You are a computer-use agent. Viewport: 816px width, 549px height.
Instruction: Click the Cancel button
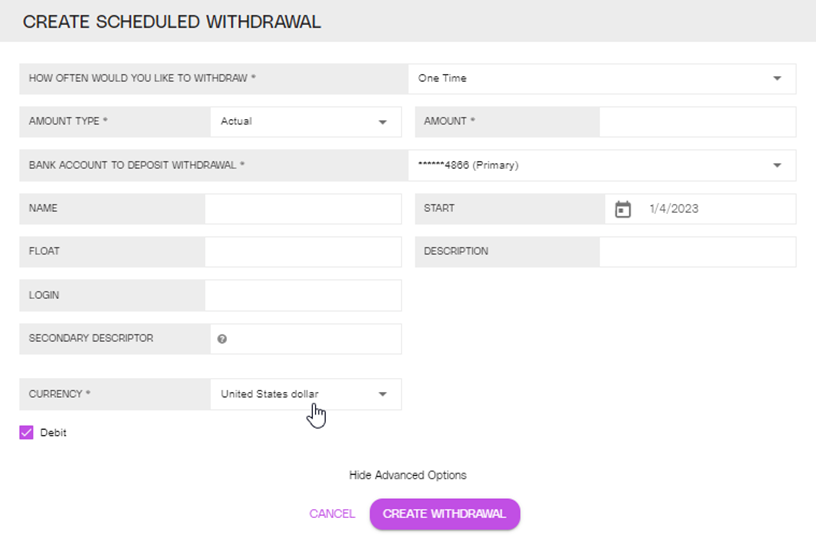pos(332,514)
